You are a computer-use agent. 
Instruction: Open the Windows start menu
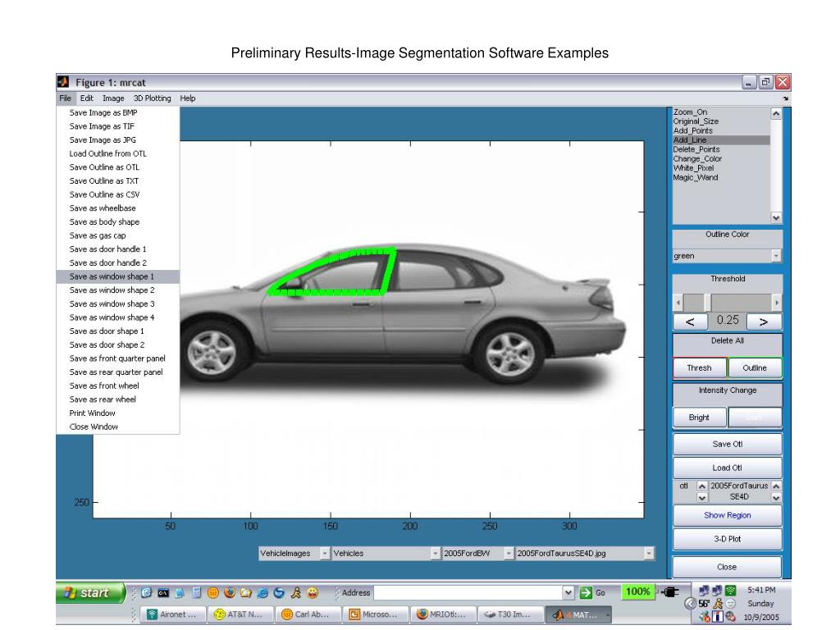(90, 593)
